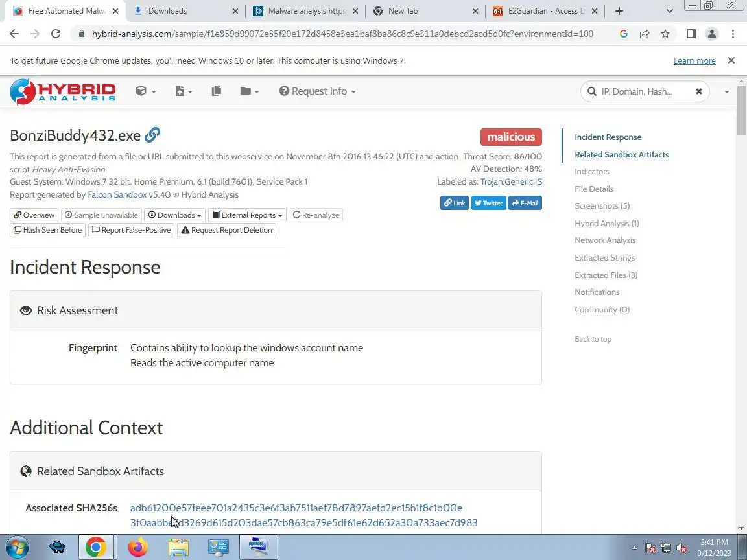Jump to File Details in sidebar
Viewport: 747px width, 560px height.
point(594,189)
